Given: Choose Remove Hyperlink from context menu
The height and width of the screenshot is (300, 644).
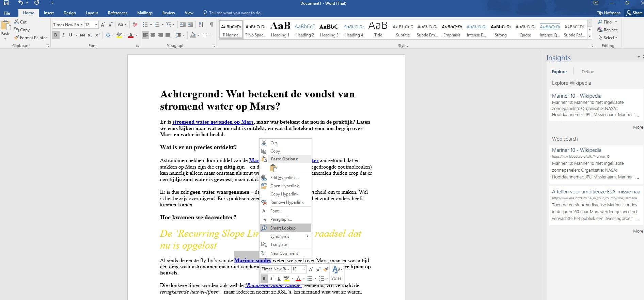Looking at the screenshot, I should pos(286,202).
